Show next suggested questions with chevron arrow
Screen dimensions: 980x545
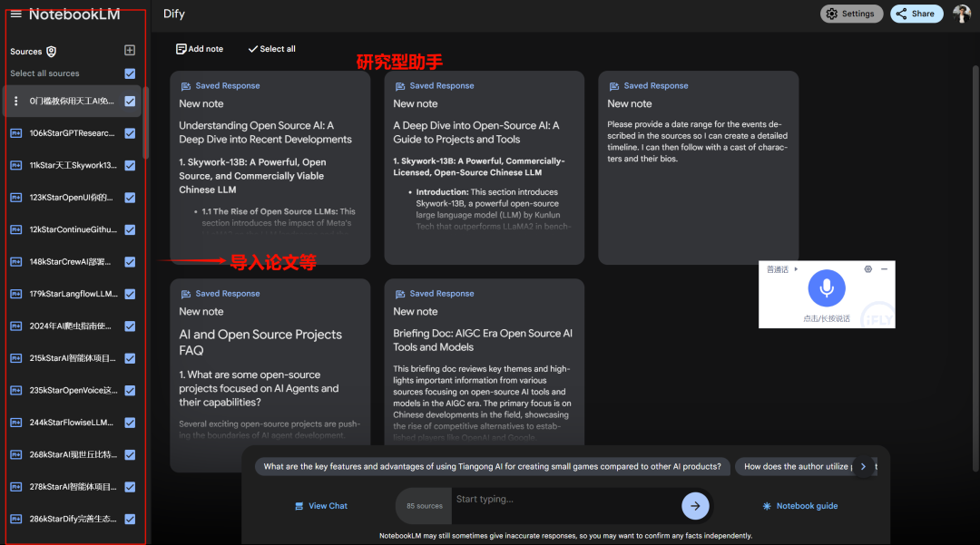pos(863,466)
